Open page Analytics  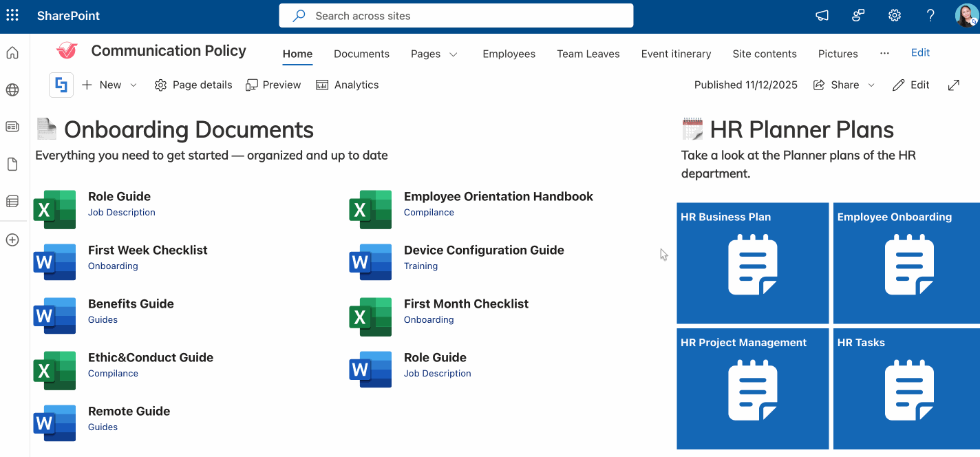pyautogui.click(x=348, y=85)
